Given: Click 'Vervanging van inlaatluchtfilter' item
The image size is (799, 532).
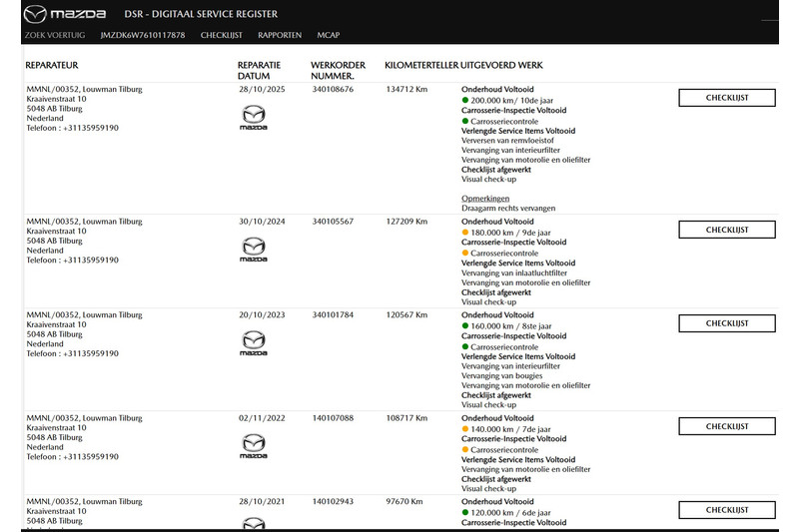Looking at the screenshot, I should [514, 272].
